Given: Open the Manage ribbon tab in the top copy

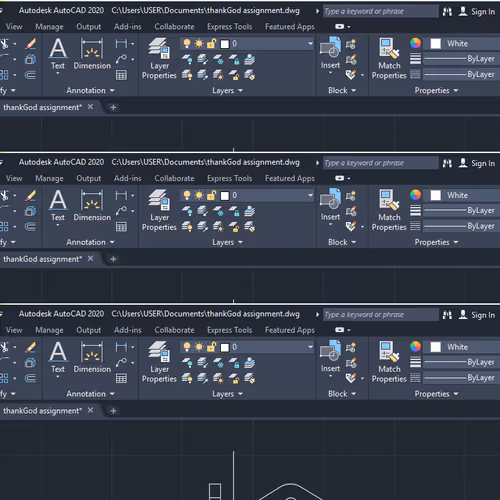Looking at the screenshot, I should click(49, 27).
